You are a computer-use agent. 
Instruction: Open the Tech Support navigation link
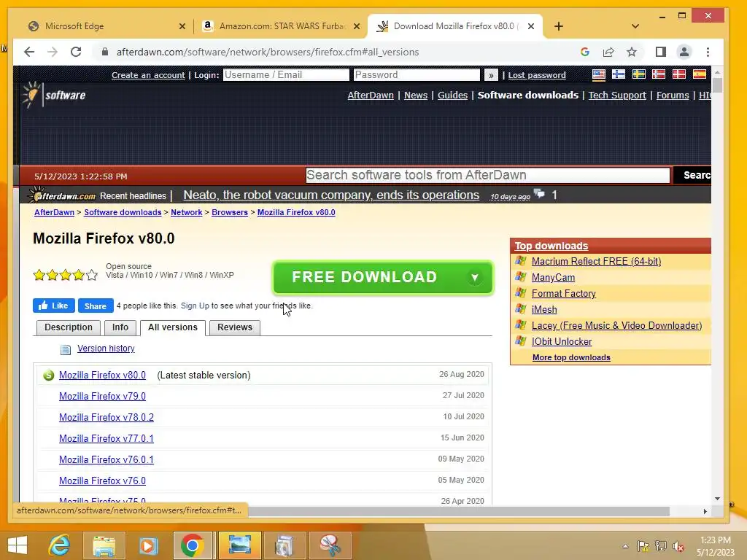[x=617, y=96]
